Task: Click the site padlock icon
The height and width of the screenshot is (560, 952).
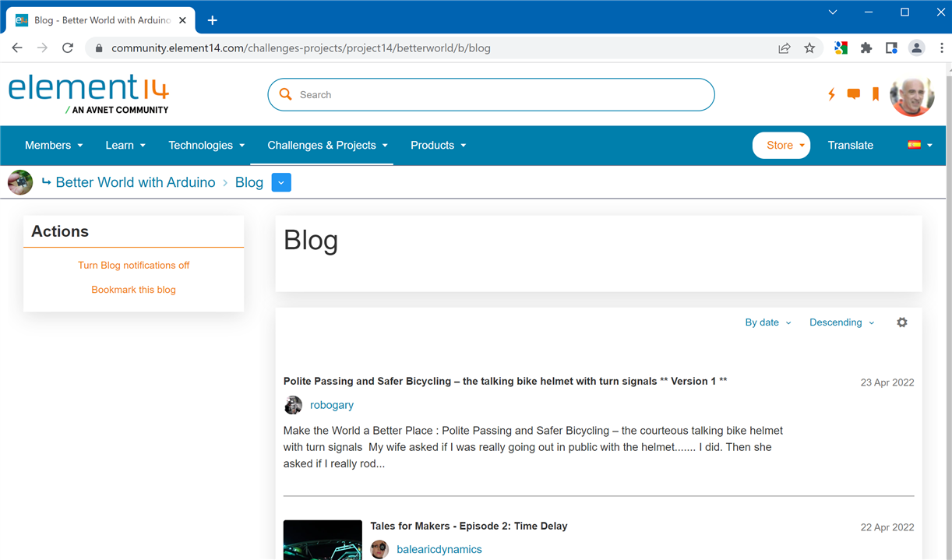Action: tap(98, 48)
